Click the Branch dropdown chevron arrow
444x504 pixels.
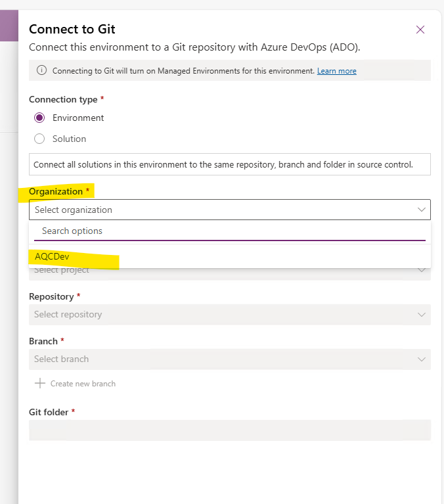[x=422, y=359]
